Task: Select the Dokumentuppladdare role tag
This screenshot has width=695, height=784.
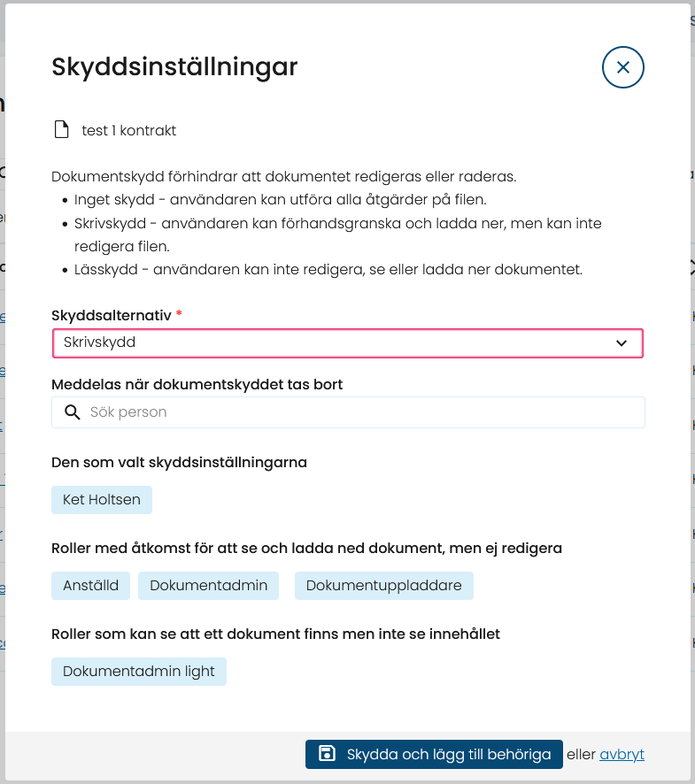Action: tap(383, 586)
